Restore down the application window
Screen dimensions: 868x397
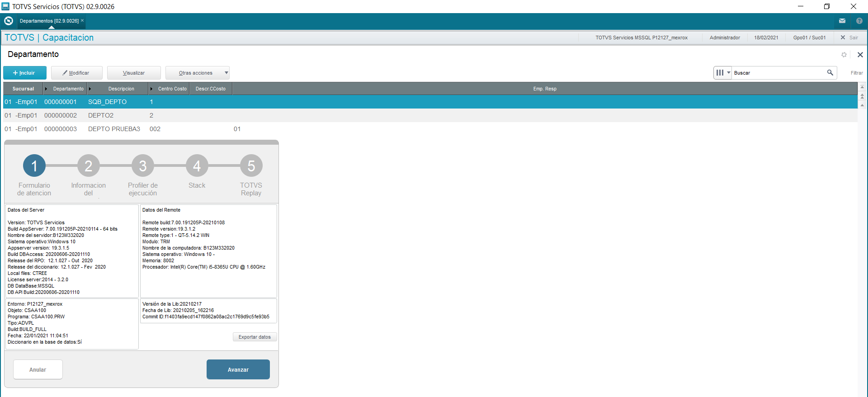click(x=827, y=6)
